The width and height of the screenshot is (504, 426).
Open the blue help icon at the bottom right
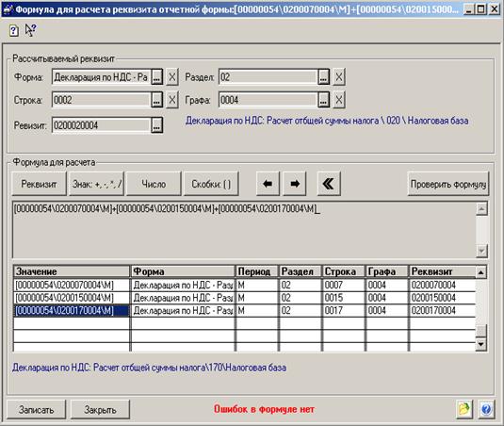pos(486,409)
